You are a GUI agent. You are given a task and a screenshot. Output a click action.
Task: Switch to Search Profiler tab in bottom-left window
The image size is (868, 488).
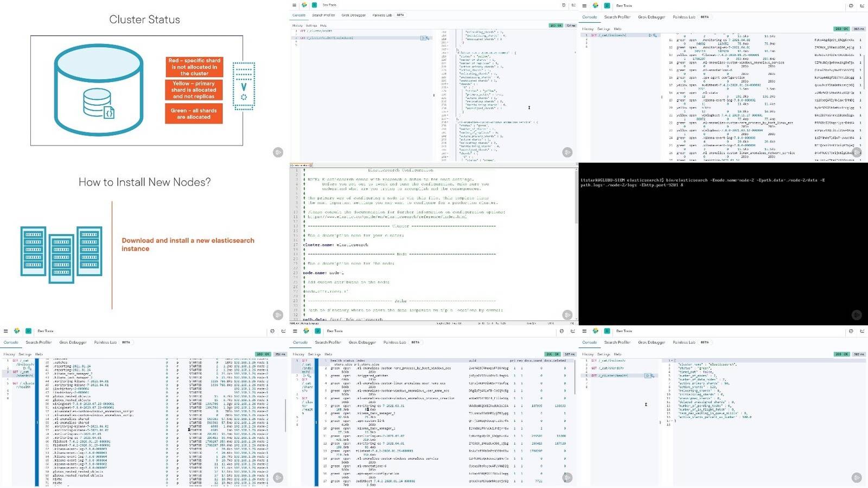pos(39,343)
